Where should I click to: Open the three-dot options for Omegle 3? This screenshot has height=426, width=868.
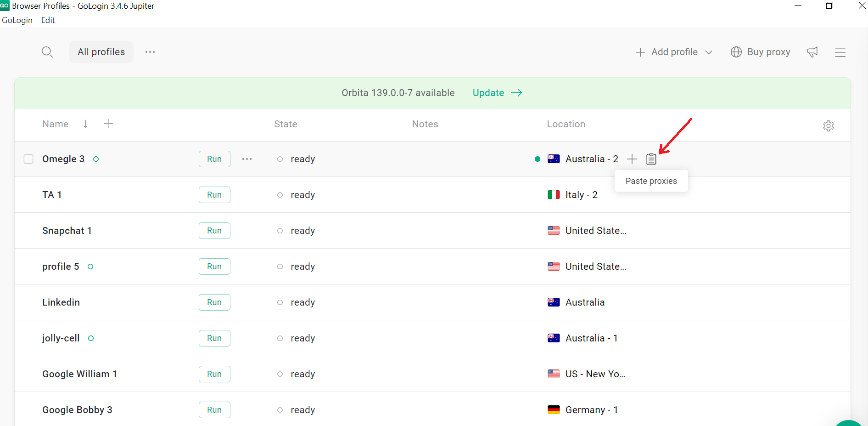coord(247,159)
